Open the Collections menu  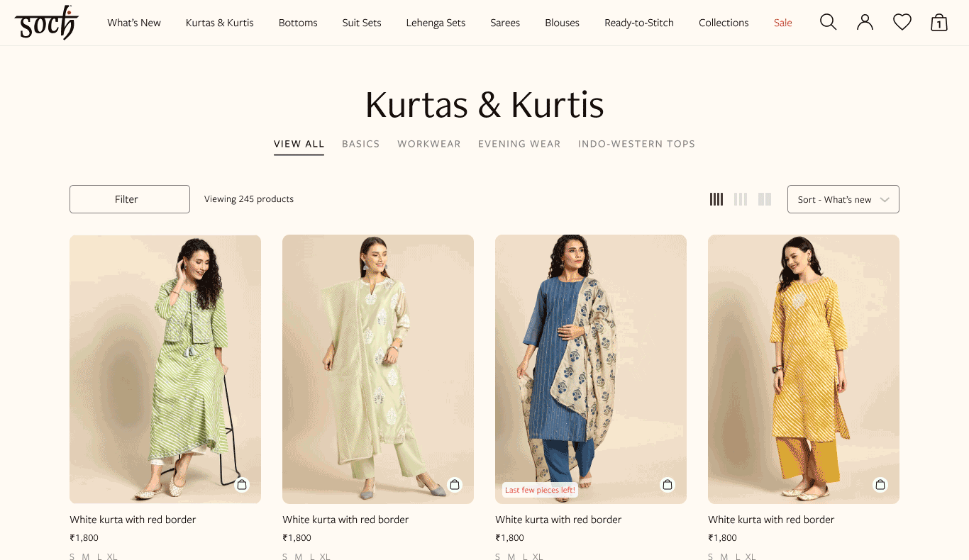click(x=724, y=23)
